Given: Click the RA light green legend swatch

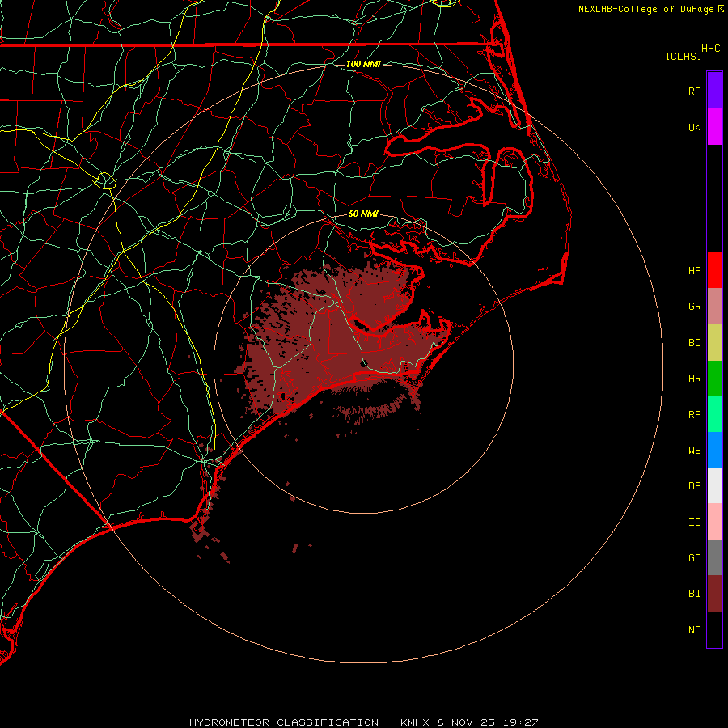Looking at the screenshot, I should (714, 414).
